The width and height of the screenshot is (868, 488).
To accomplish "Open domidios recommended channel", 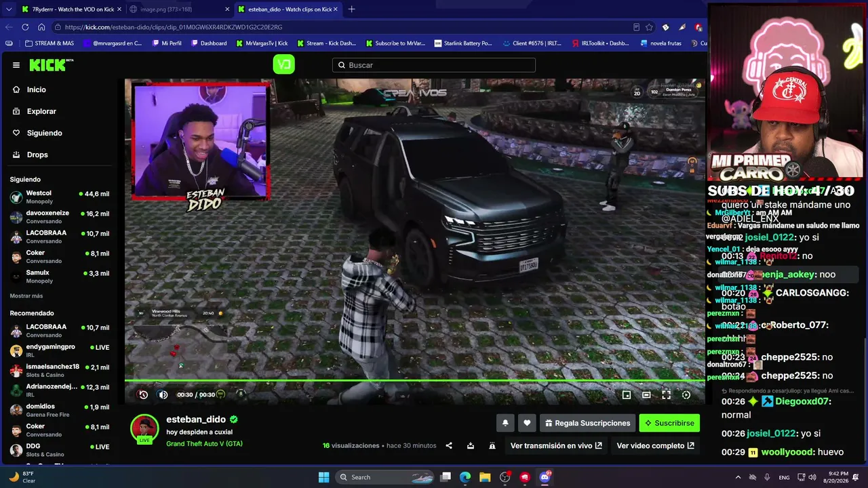I will click(x=60, y=411).
